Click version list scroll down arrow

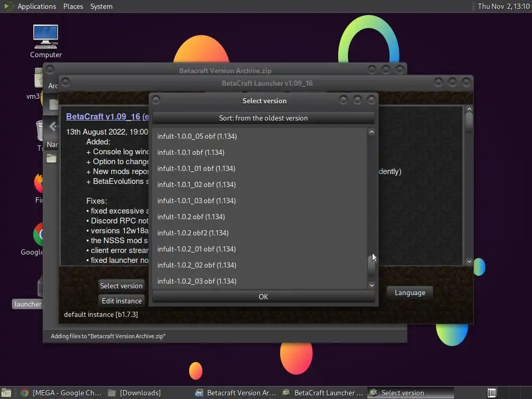click(x=371, y=285)
